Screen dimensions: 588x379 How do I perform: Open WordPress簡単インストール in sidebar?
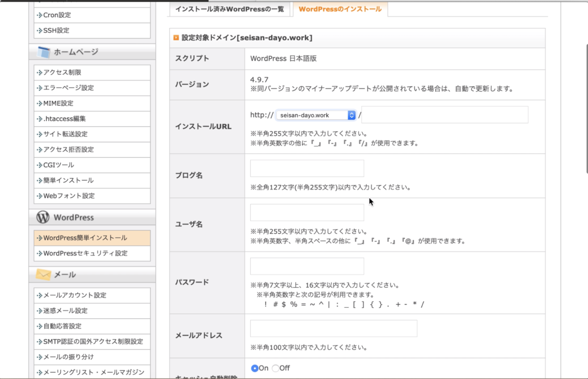[85, 238]
